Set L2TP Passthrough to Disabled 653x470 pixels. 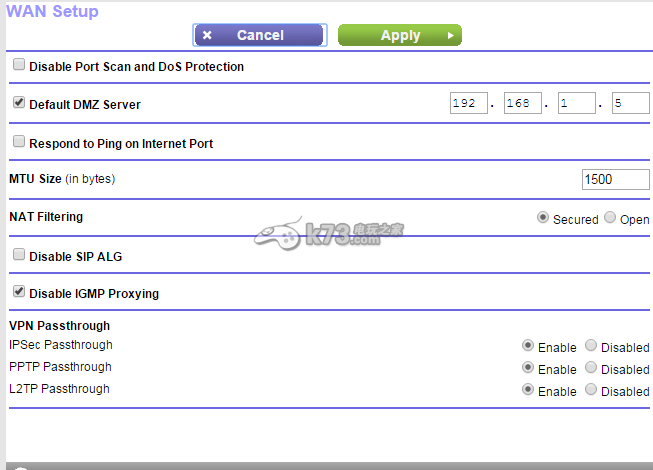[591, 390]
